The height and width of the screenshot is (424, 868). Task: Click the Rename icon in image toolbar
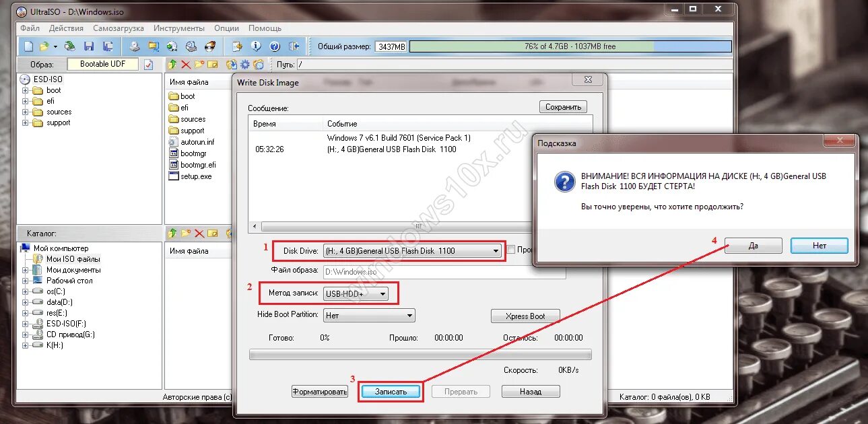click(213, 65)
